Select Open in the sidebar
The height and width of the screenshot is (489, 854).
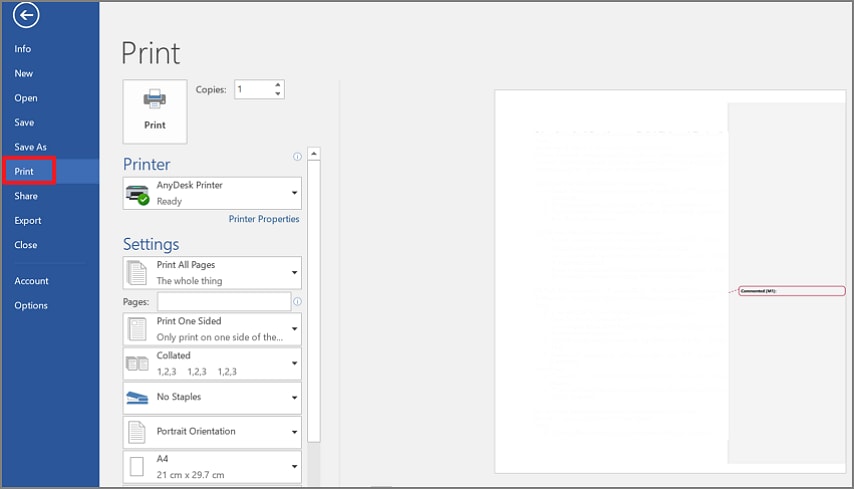[x=26, y=98]
